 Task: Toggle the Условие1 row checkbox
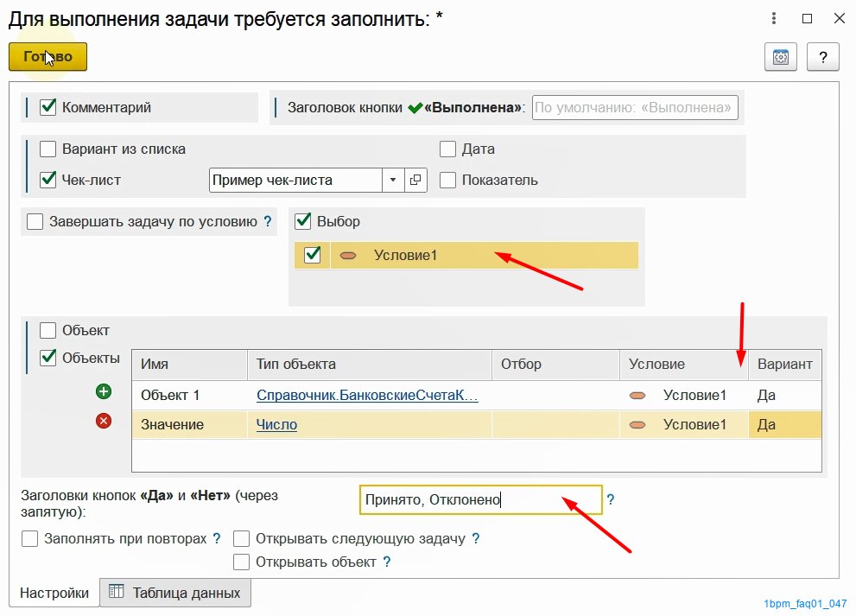[x=313, y=255]
